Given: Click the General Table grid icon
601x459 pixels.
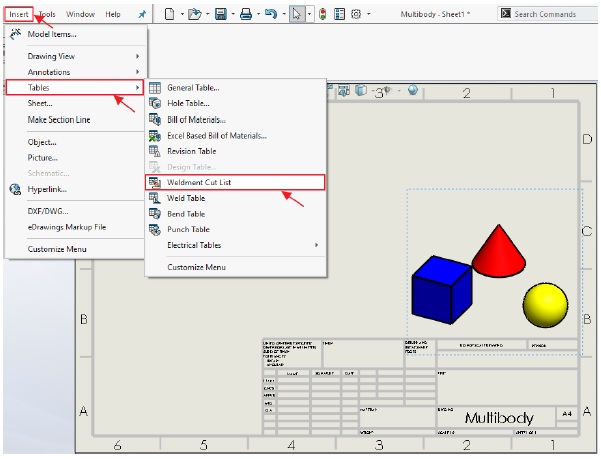Looking at the screenshot, I should click(x=155, y=88).
